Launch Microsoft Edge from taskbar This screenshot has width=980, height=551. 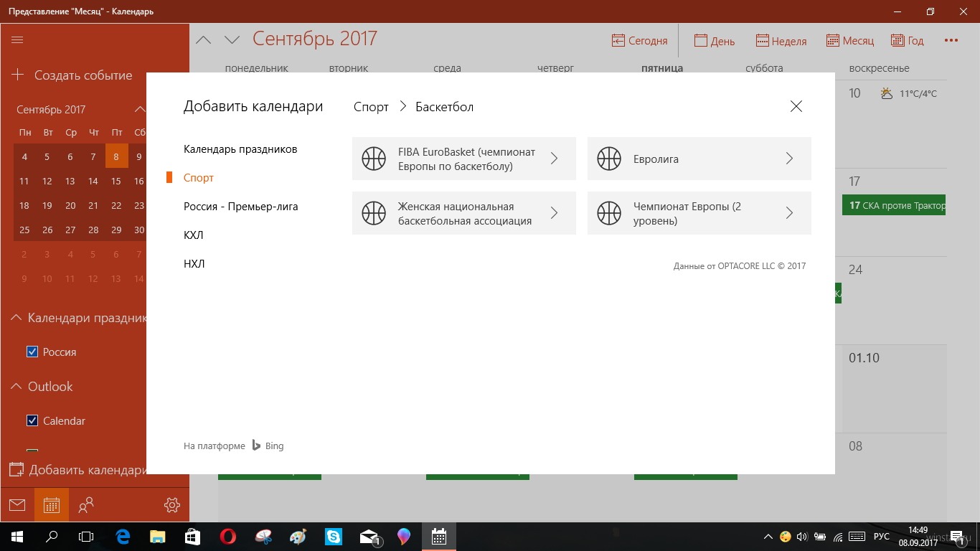pos(123,537)
